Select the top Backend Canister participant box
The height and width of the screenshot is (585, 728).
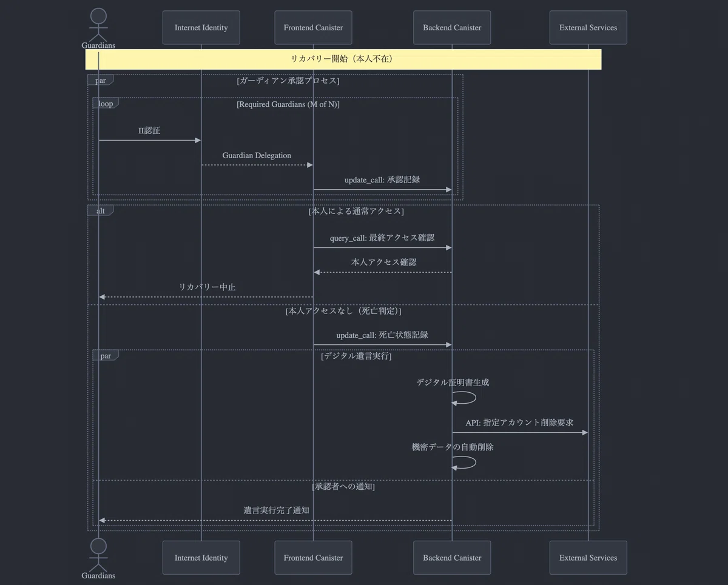click(452, 28)
